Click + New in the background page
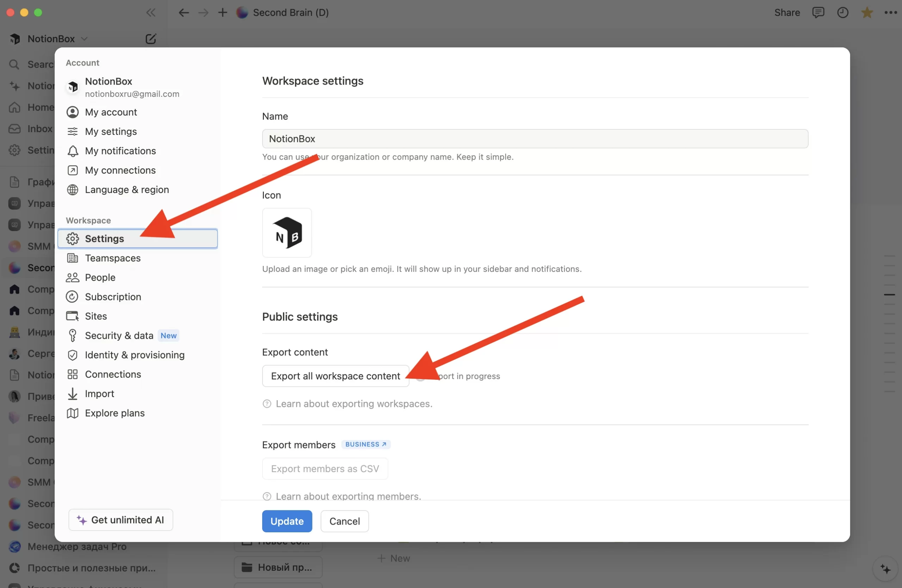The image size is (902, 588). click(x=394, y=558)
